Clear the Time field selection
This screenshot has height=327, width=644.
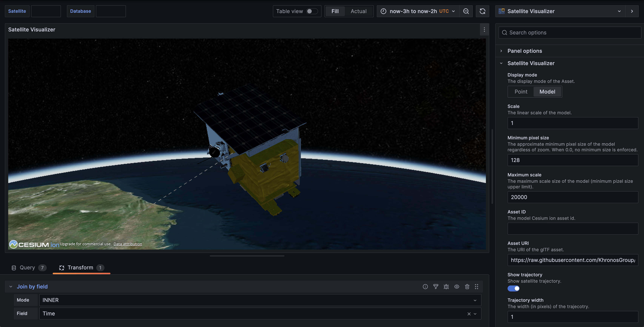(469, 314)
